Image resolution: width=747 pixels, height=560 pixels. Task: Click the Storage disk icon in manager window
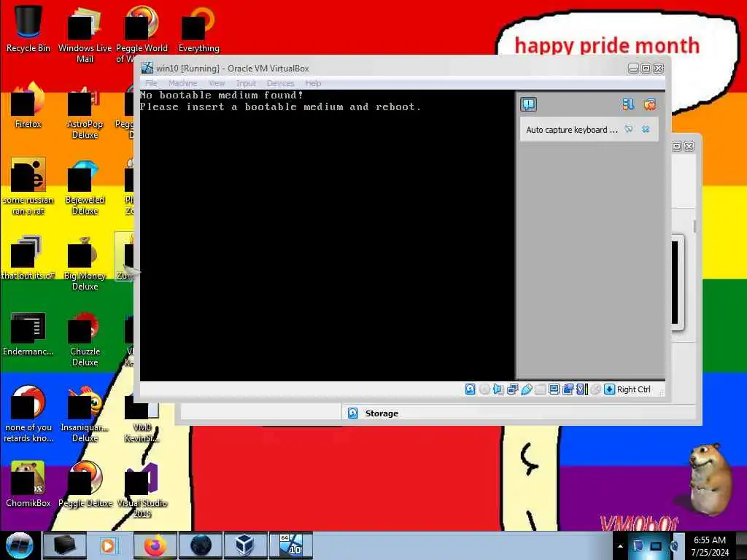[352, 413]
